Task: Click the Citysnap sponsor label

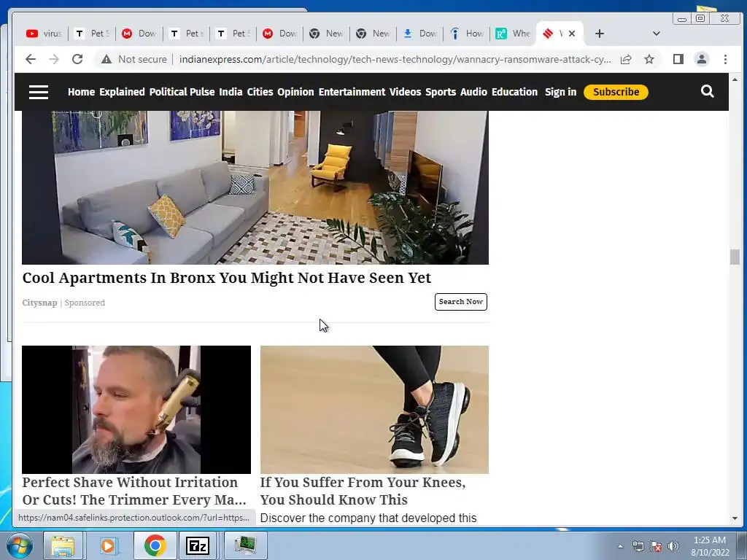Action: point(39,303)
